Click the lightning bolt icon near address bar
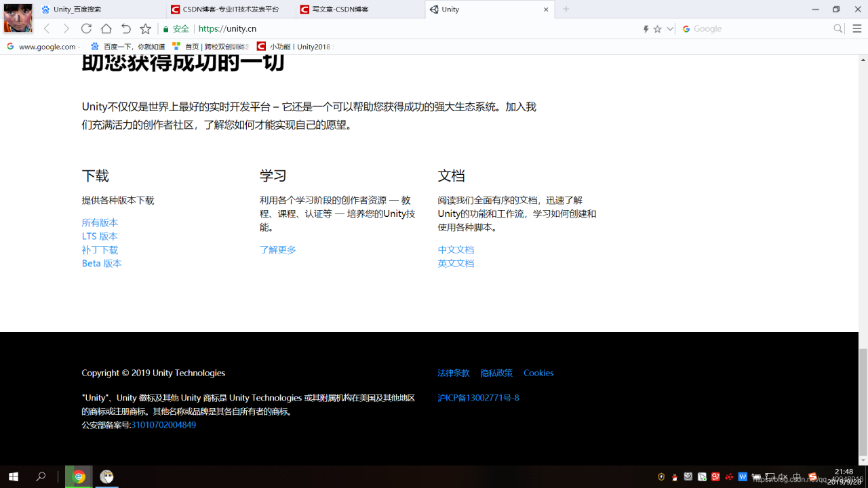The image size is (868, 488). point(646,28)
